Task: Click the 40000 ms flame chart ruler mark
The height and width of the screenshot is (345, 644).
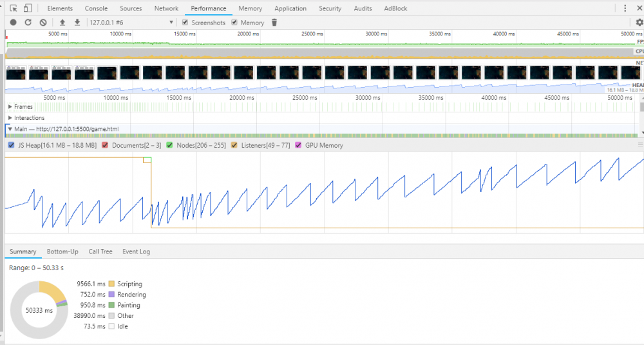Action: coord(494,98)
